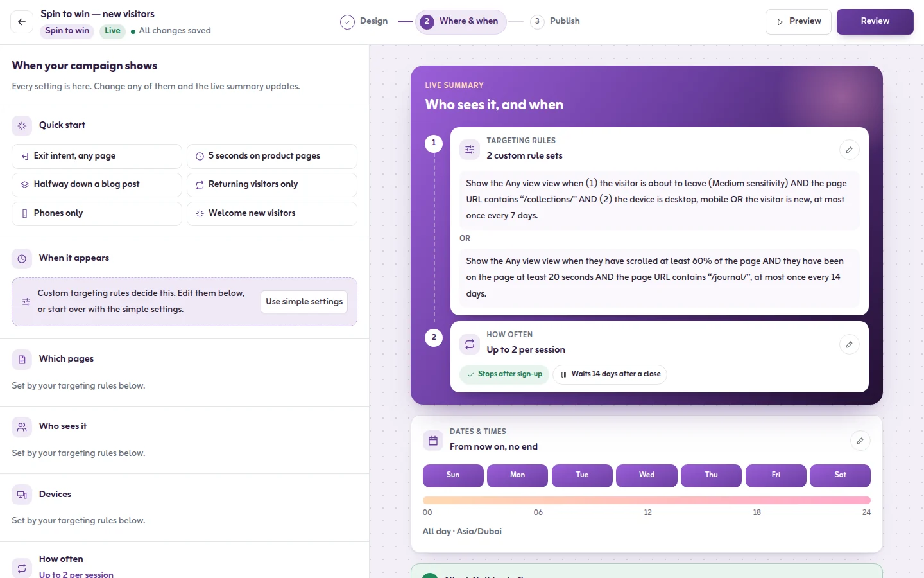
Task: Toggle the Saturday day pill
Action: [x=840, y=475]
